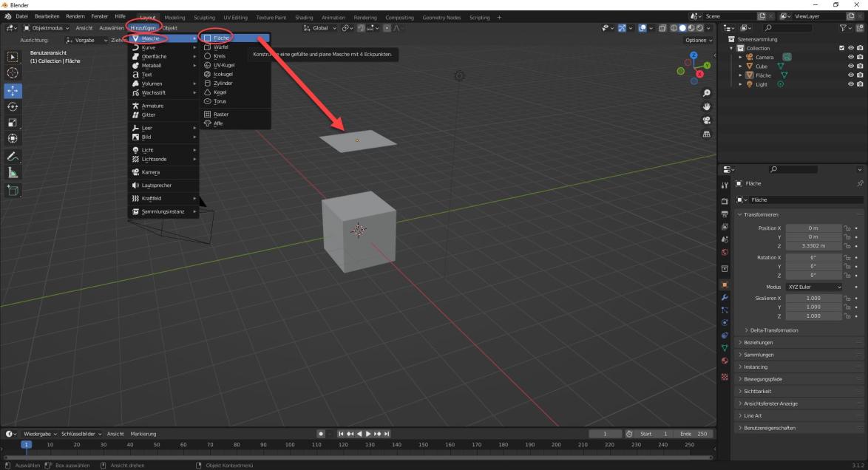Screen dimensions: 868x470
Task: Expand the Camera item in outliner
Action: tap(740, 58)
